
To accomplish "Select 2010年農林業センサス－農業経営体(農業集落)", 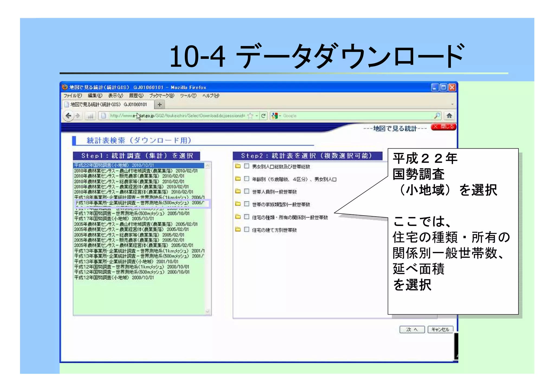I will [x=139, y=187].
